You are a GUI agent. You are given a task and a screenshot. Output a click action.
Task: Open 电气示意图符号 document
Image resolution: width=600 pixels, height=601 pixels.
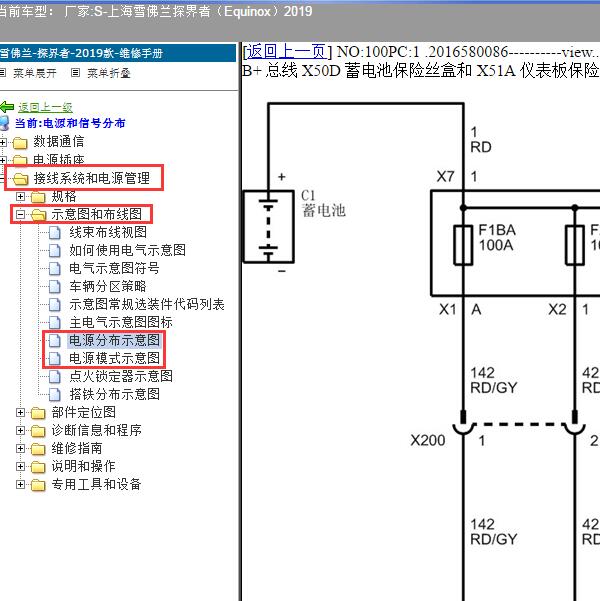pos(114,268)
